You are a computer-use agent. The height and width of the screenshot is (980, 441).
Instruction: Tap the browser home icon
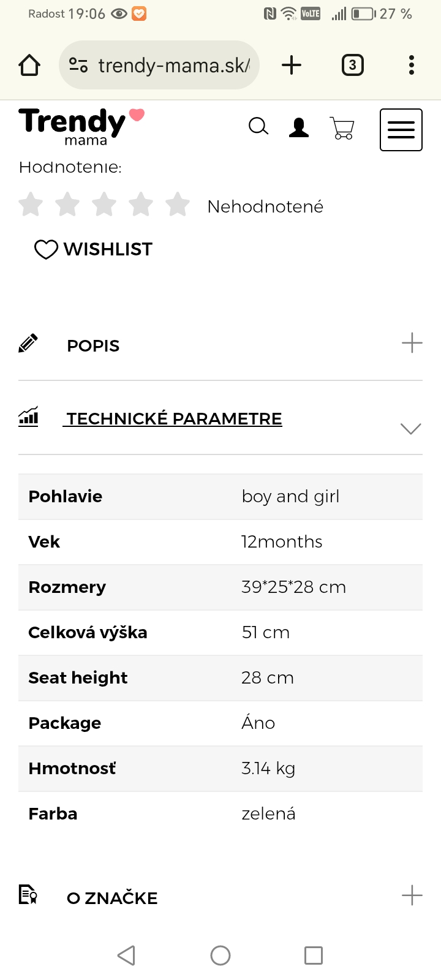click(29, 65)
